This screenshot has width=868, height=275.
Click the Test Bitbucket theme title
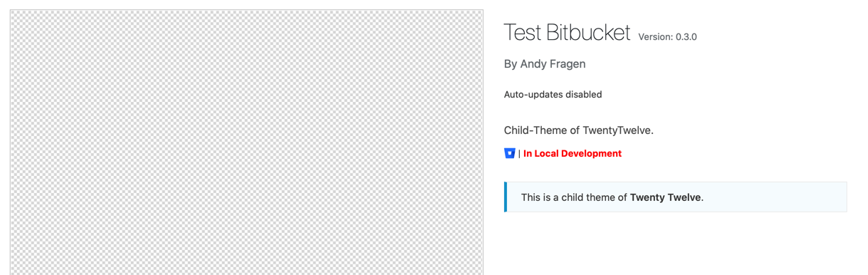click(x=568, y=32)
